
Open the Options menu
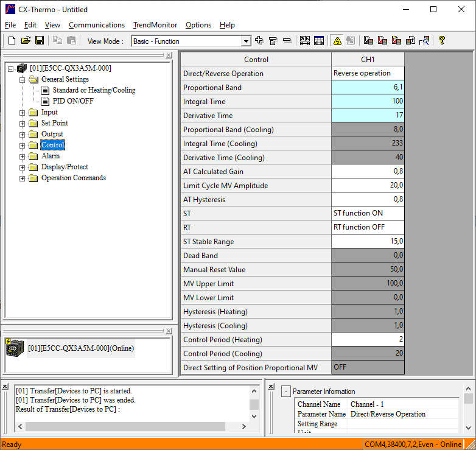coord(198,25)
